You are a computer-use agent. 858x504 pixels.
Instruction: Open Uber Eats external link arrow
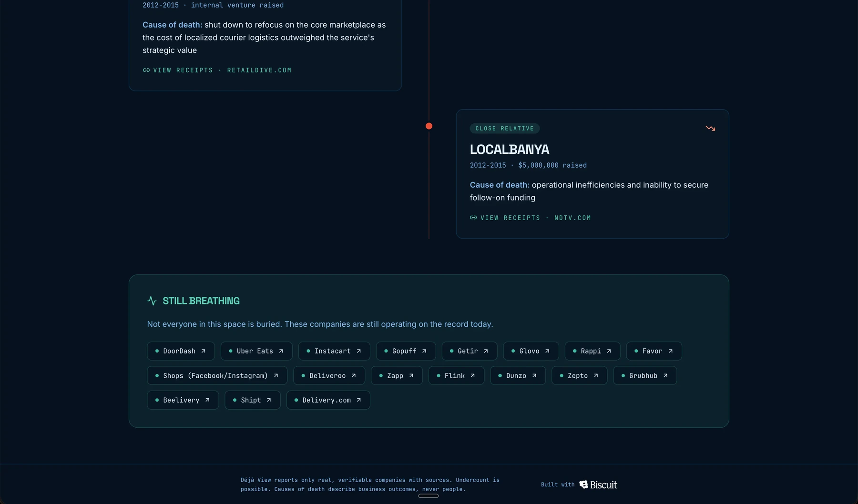[x=281, y=351]
